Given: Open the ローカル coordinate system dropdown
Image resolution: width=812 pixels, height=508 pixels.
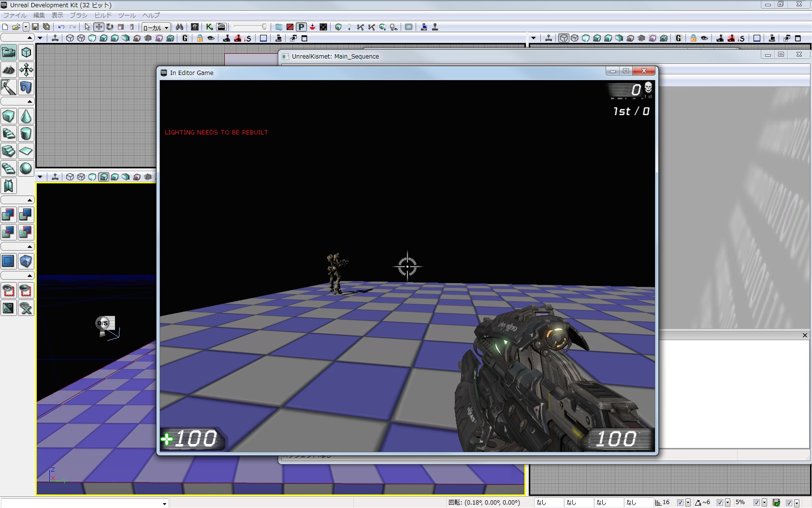Looking at the screenshot, I should 156,28.
